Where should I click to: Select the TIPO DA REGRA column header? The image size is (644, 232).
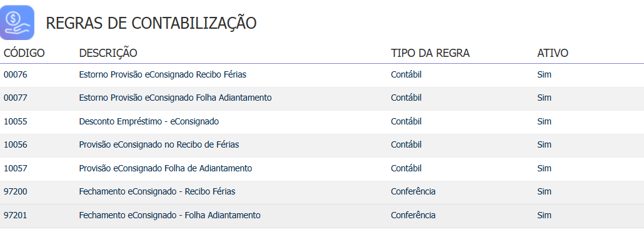(x=430, y=53)
